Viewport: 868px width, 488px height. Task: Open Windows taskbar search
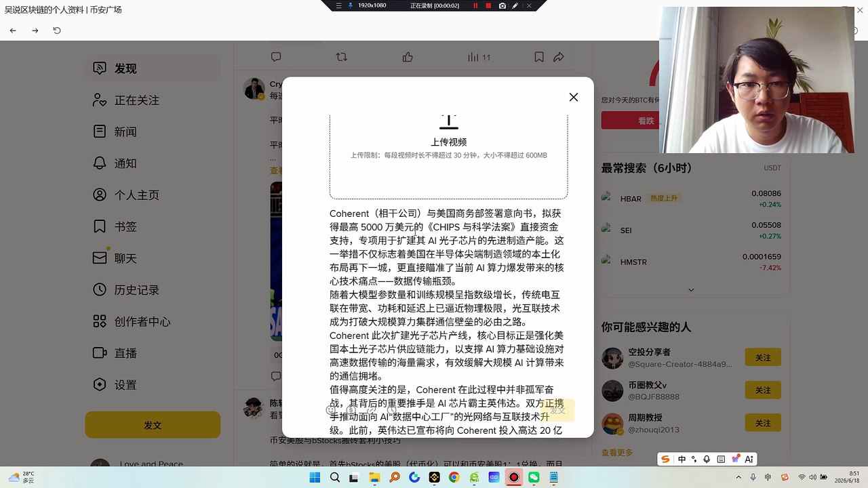[x=334, y=477]
